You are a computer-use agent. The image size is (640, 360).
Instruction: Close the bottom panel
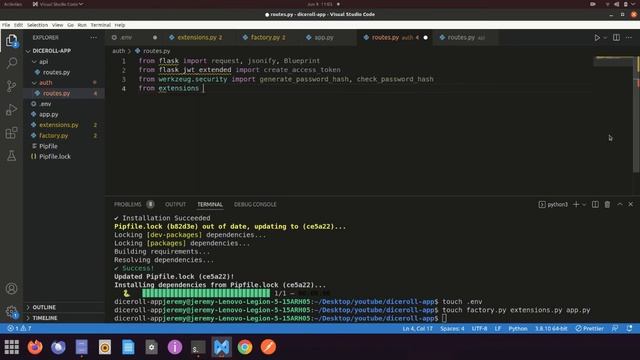click(x=631, y=204)
